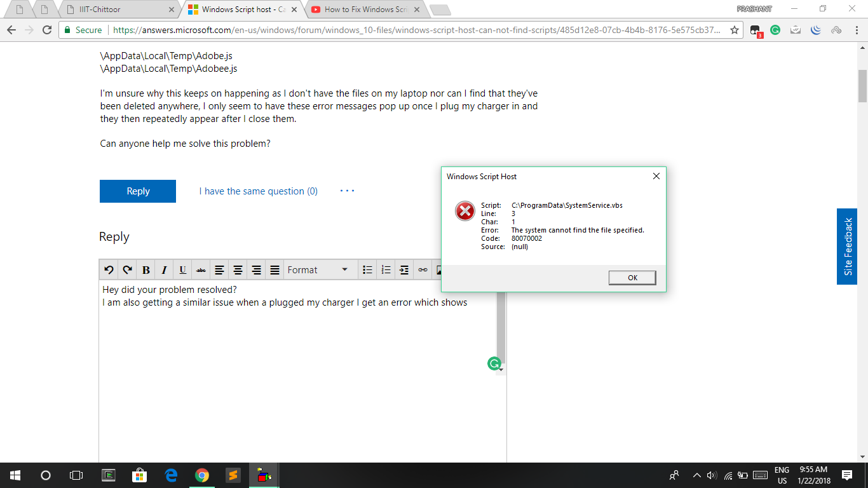This screenshot has height=488, width=868.
Task: Reload the current page
Action: click(47, 30)
